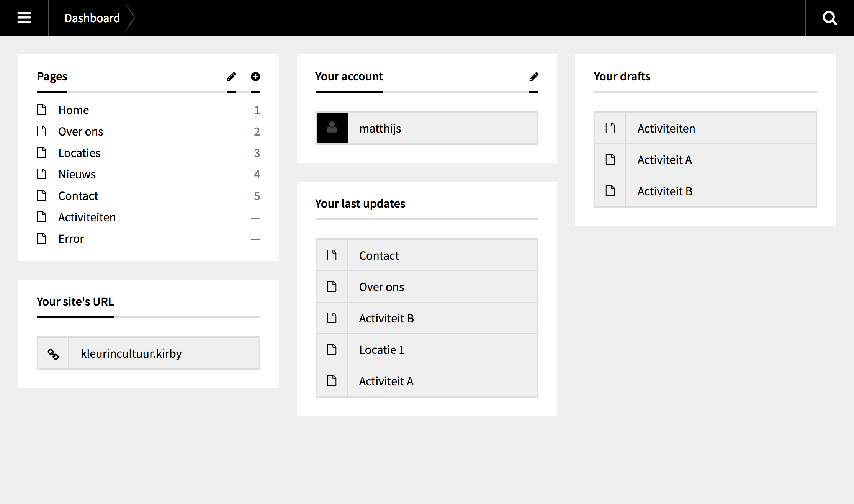Click Activiteiten icon in Your drafts

tap(610, 128)
